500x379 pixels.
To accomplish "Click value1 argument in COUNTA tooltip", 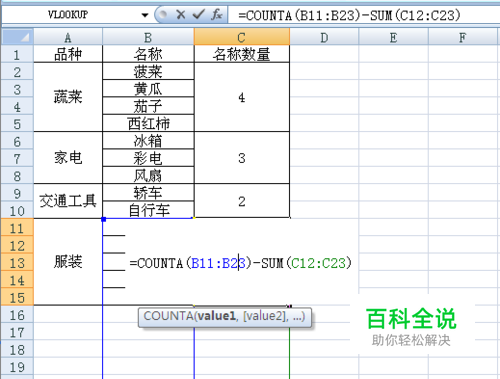I will click(216, 316).
